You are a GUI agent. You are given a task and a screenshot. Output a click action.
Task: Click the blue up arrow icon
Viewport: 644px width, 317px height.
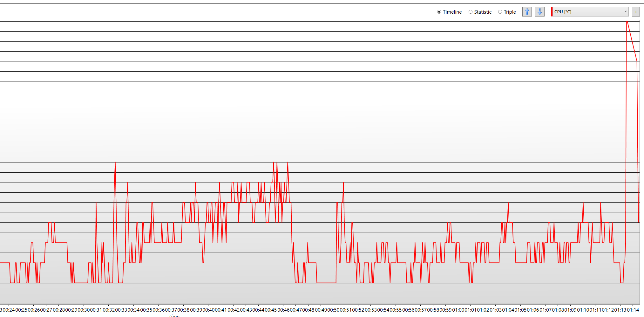[x=527, y=12]
